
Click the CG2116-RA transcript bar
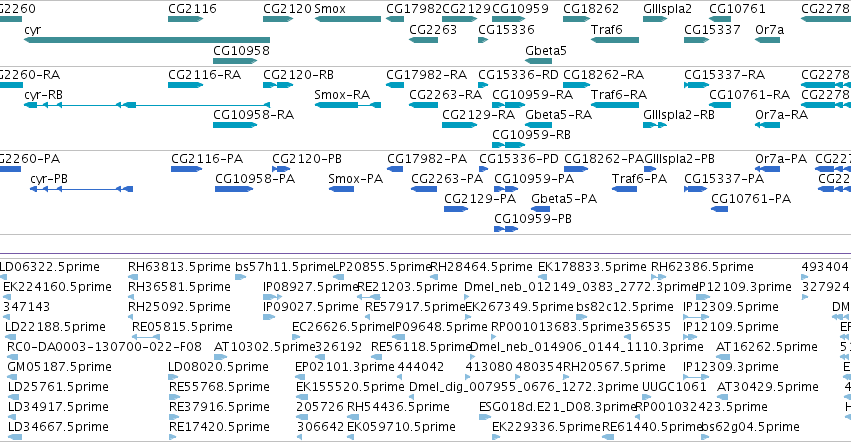coord(186,85)
